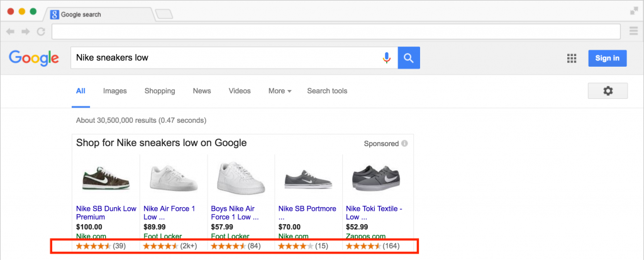The height and width of the screenshot is (260, 644).
Task: Switch to the Images tab
Action: tap(115, 91)
